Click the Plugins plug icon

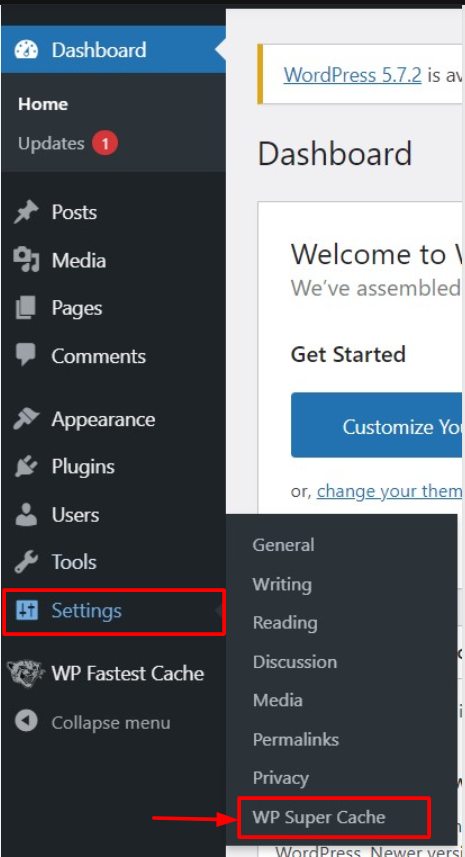(26, 467)
